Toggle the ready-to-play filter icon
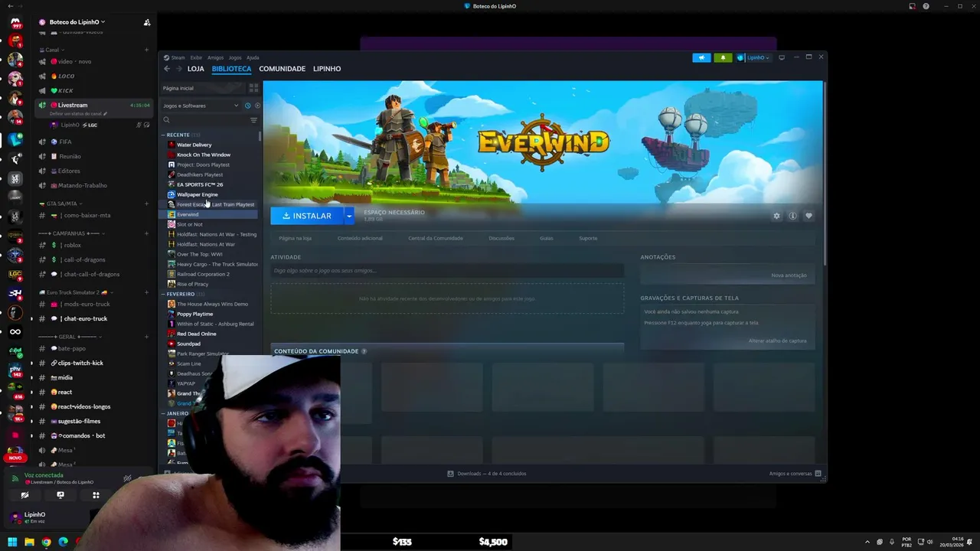The height and width of the screenshot is (551, 980). [x=257, y=106]
